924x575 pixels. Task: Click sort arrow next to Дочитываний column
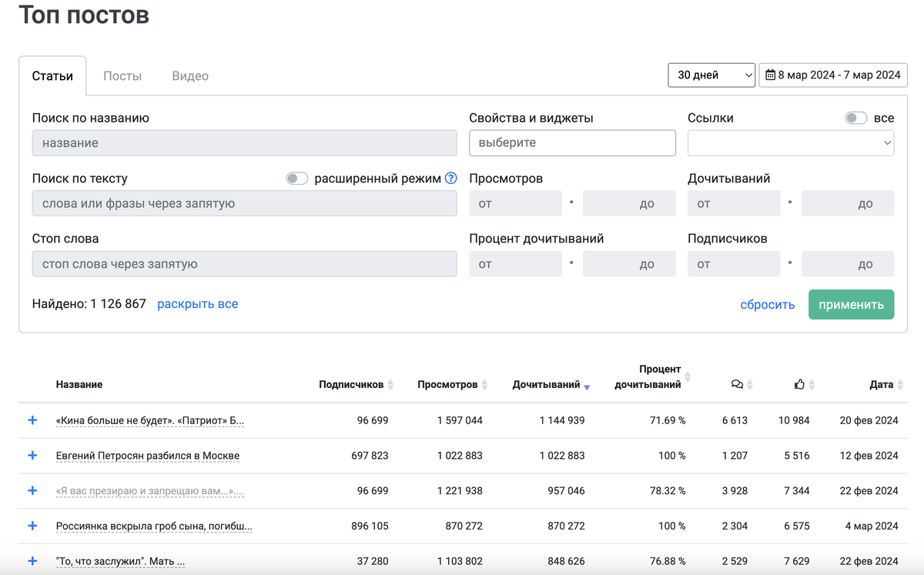pos(587,386)
